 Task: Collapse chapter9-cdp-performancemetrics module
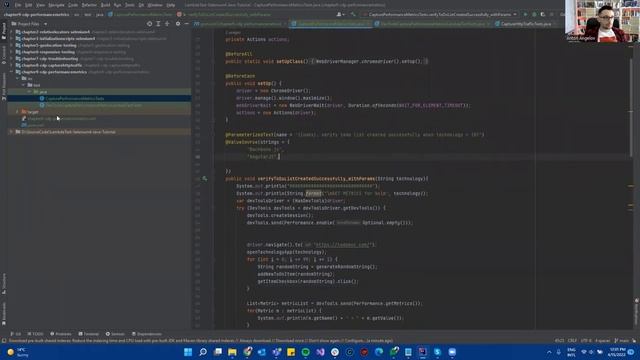(x=11, y=72)
